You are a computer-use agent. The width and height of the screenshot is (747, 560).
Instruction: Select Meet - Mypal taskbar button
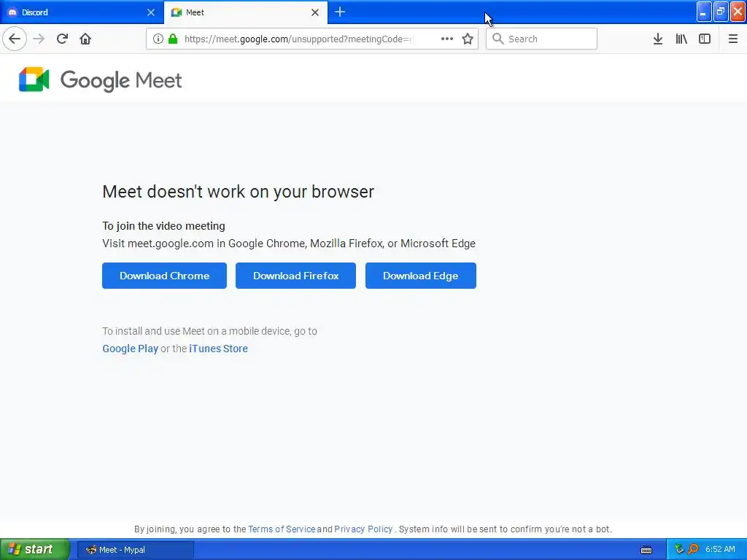coord(135,550)
